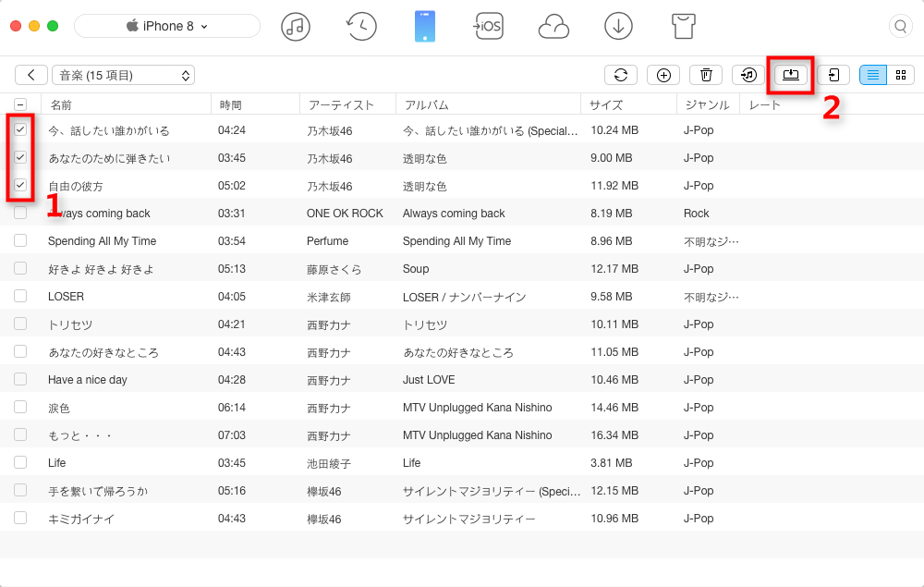Screen dimensions: 924x587
Task: Click album LOSER / ナンバーナイン
Action: (x=465, y=297)
